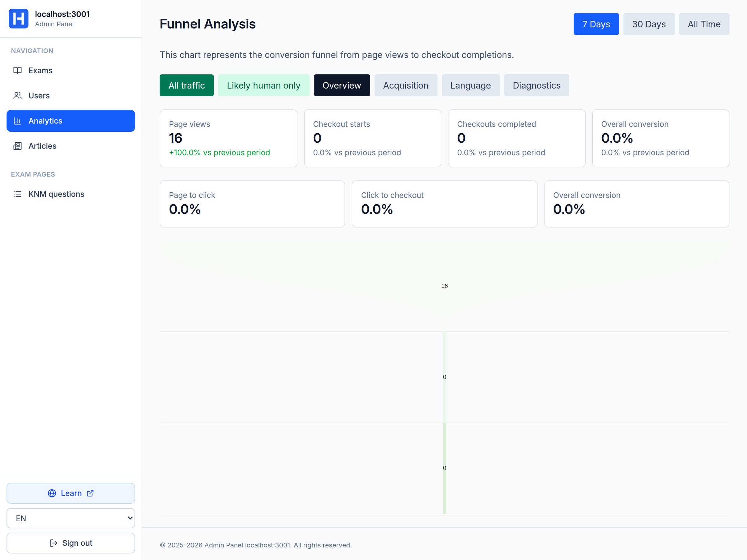Open the EN language dropdown
The height and width of the screenshot is (560, 747).
coord(71,518)
